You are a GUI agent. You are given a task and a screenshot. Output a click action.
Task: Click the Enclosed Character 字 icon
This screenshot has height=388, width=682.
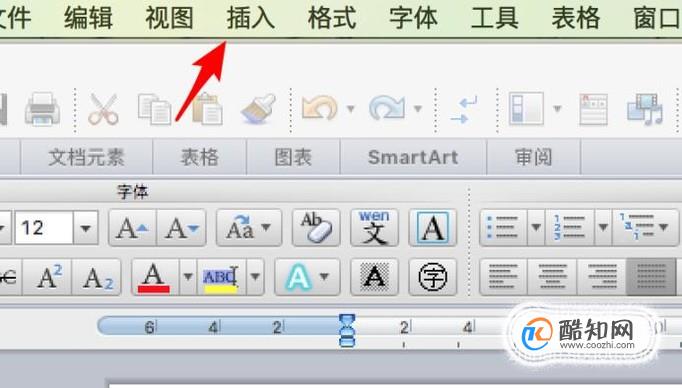432,277
